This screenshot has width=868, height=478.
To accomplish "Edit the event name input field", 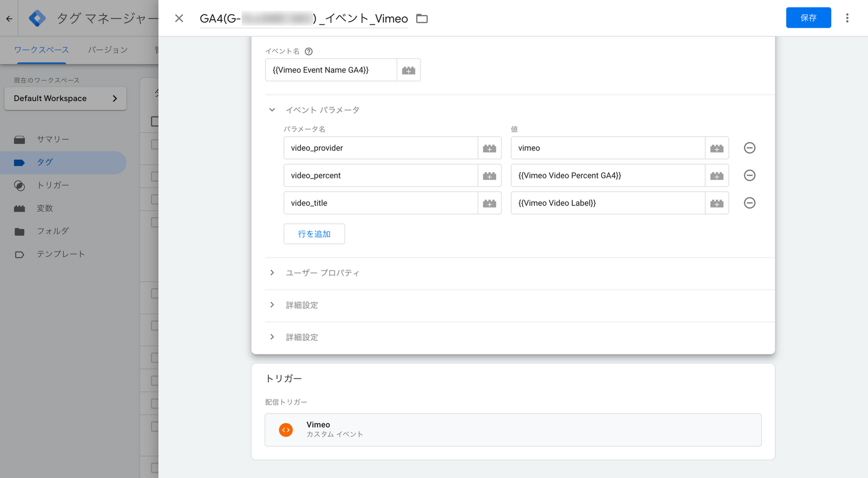I will tap(331, 70).
